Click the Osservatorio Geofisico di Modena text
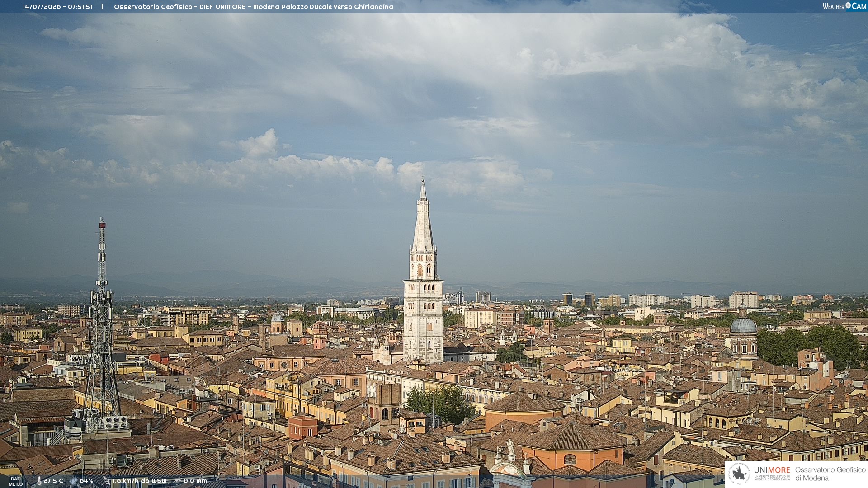868x488 pixels. [830, 474]
